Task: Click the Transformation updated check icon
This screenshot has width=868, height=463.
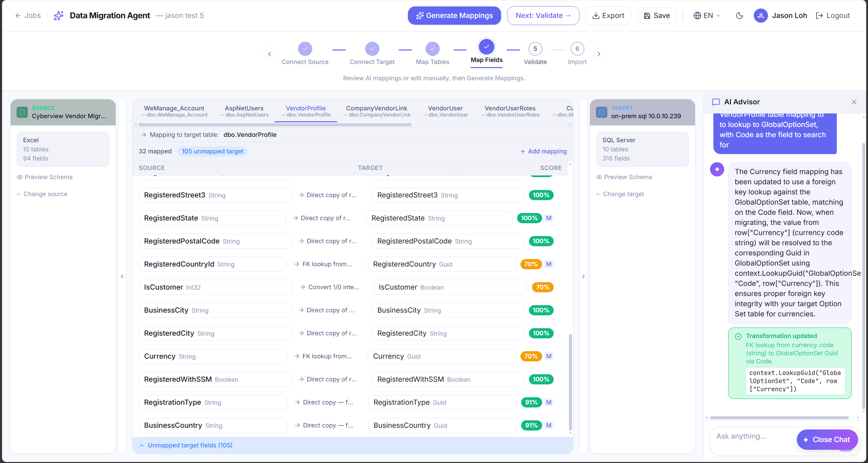Action: pyautogui.click(x=738, y=336)
